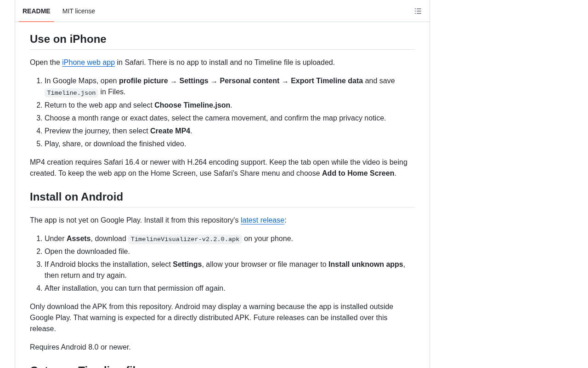The width and height of the screenshot is (588, 368).
Task: Click the bold 'Personal content' text
Action: 249,81
